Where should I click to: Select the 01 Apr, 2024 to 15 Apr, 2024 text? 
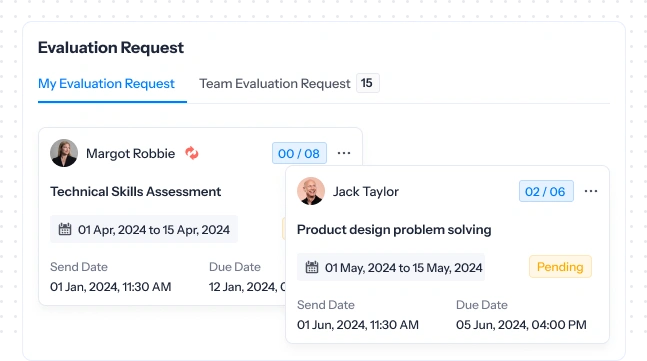(154, 229)
